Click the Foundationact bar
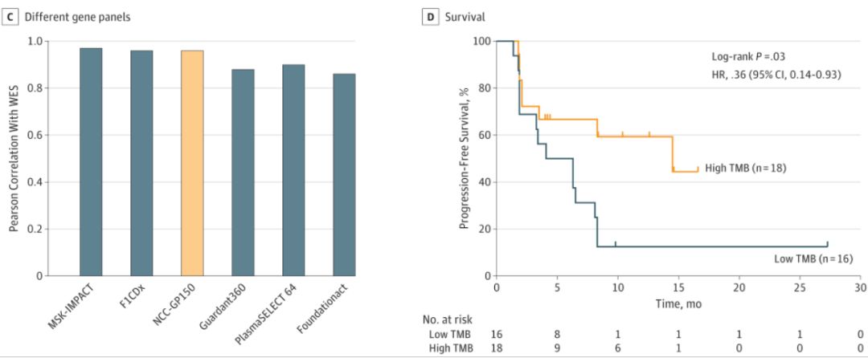 point(344,174)
